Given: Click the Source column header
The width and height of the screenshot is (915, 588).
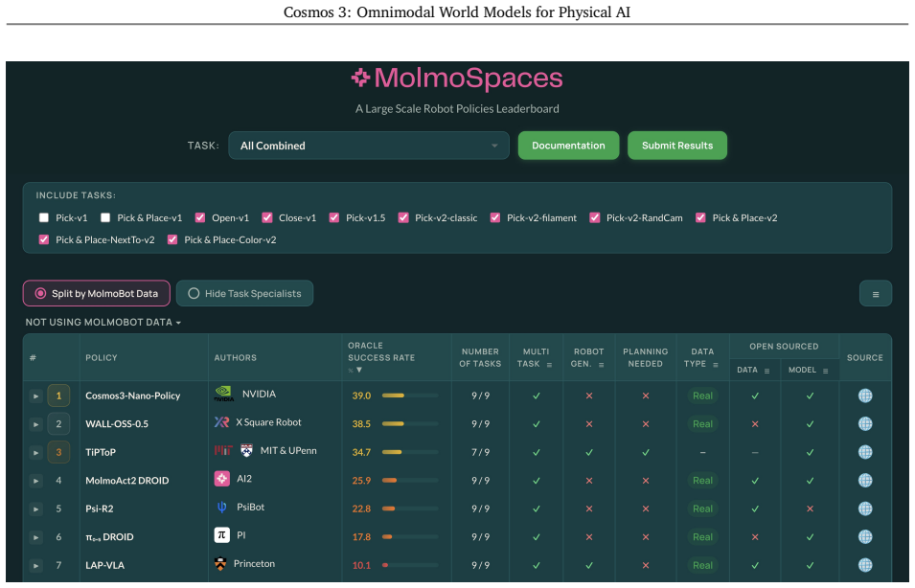Looking at the screenshot, I should (x=865, y=357).
